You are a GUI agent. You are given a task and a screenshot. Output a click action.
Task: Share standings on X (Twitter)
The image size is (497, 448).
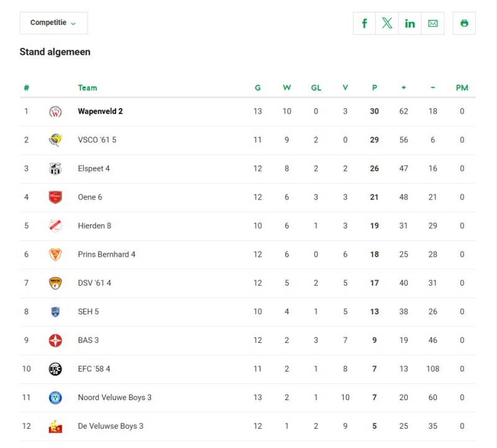[387, 24]
